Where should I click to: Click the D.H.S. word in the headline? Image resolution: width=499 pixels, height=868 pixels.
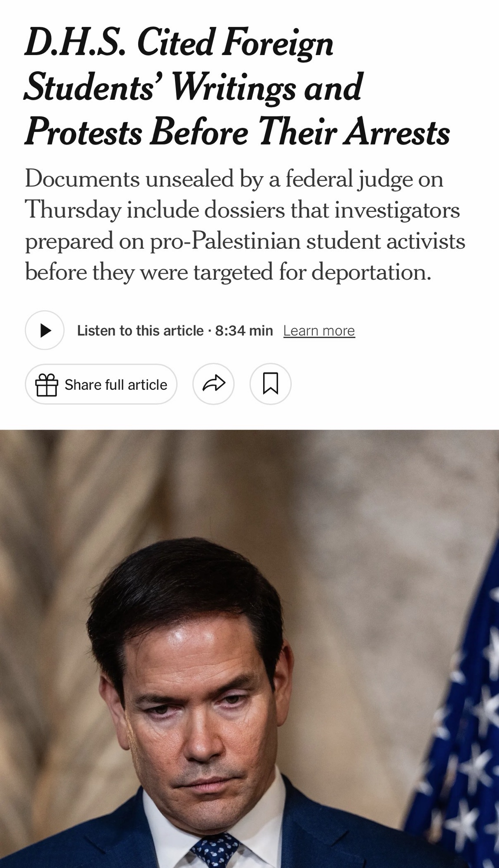(x=76, y=43)
